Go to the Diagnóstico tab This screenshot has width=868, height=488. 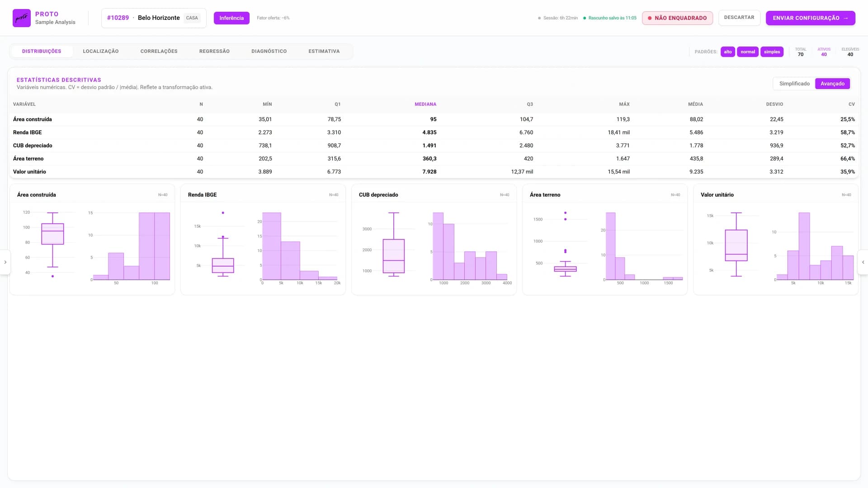pos(269,51)
